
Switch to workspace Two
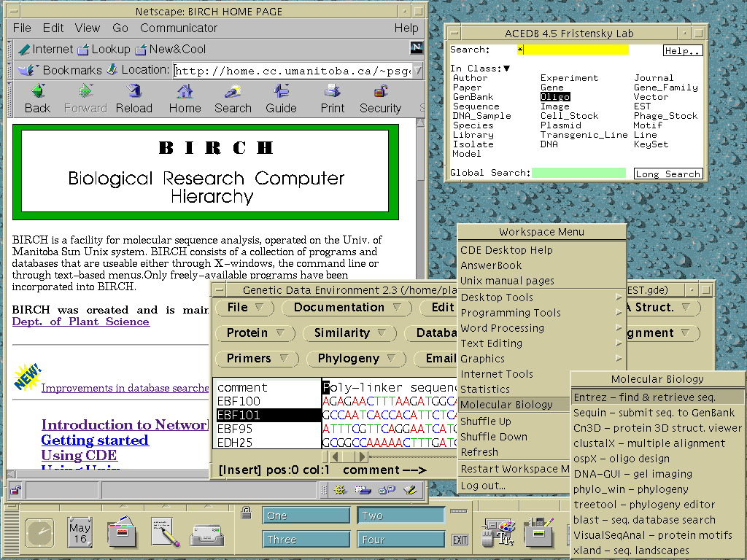coord(400,516)
